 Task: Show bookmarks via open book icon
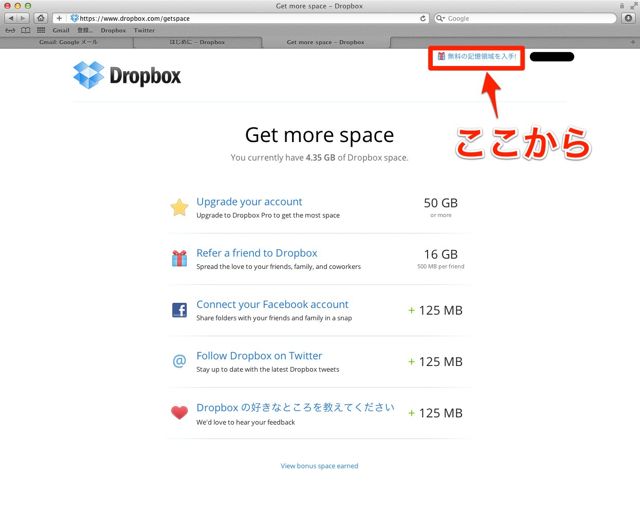click(25, 30)
